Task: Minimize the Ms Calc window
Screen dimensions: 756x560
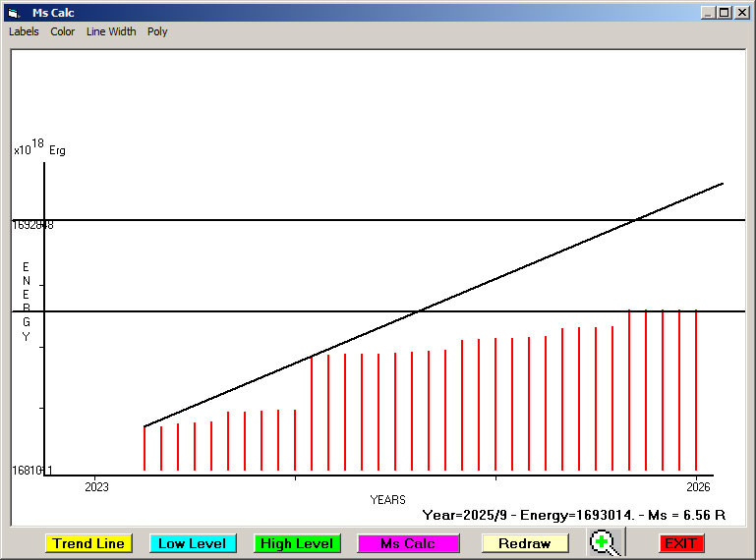Action: (708, 13)
